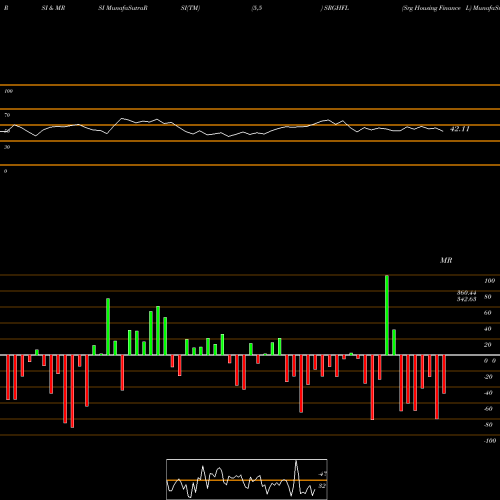The width and height of the screenshot is (500, 500).
Task: Click the RSI axis label 70
Action: pos(7,115)
